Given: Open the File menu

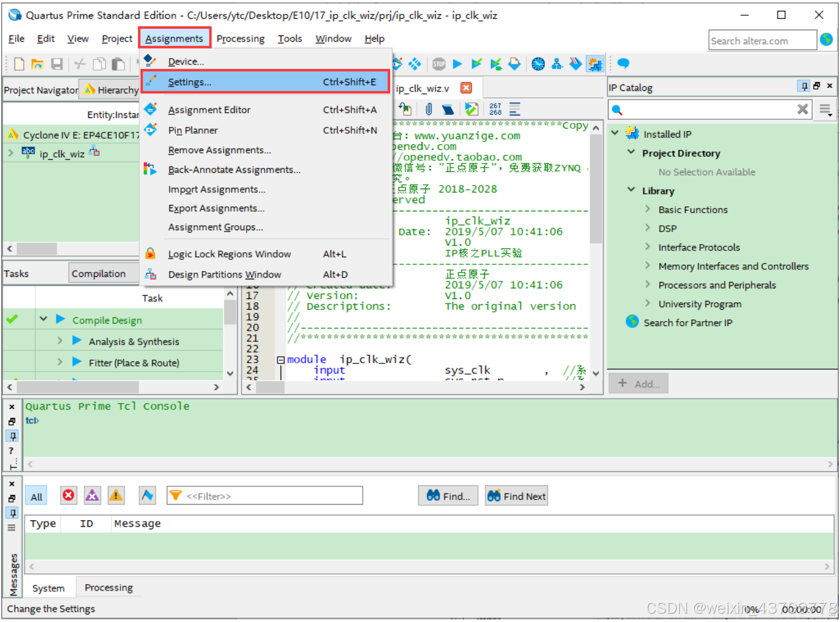Looking at the screenshot, I should point(16,38).
